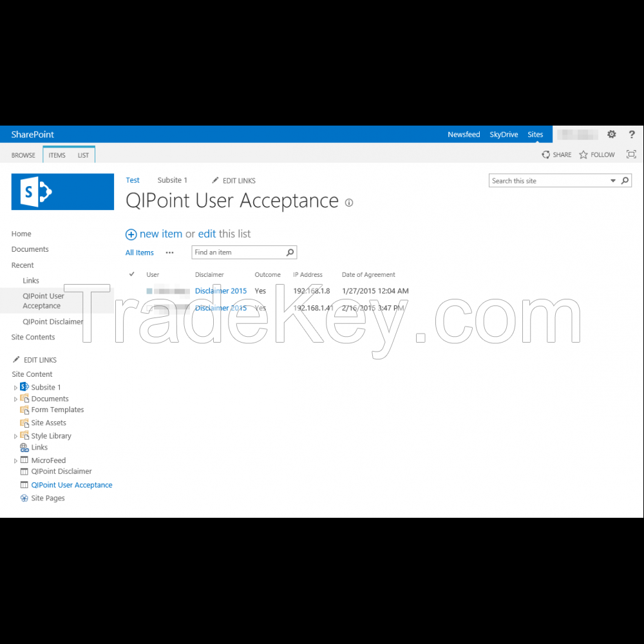Open QIPoint Disclaimer under Recent
Image resolution: width=644 pixels, height=644 pixels.
pos(53,321)
